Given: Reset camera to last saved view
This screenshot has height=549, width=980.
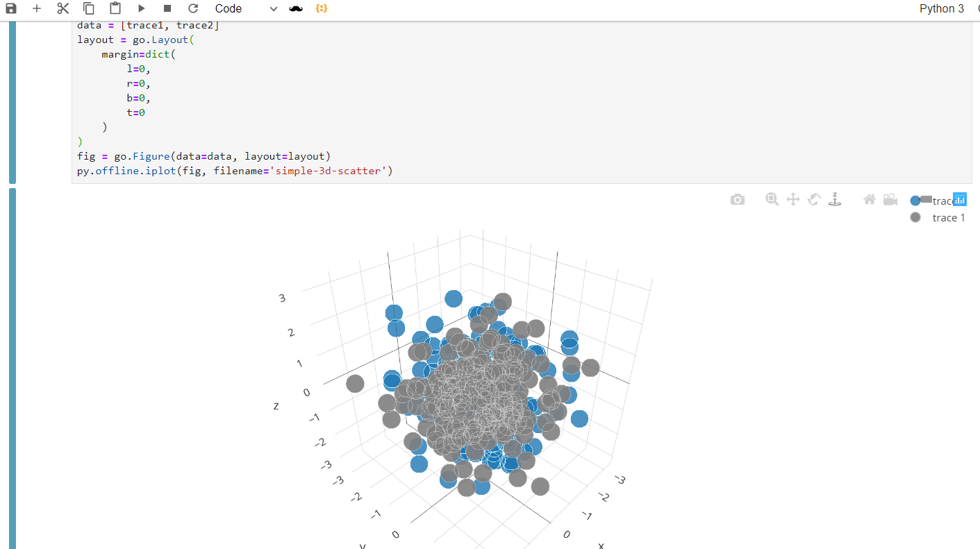Looking at the screenshot, I should pos(890,199).
